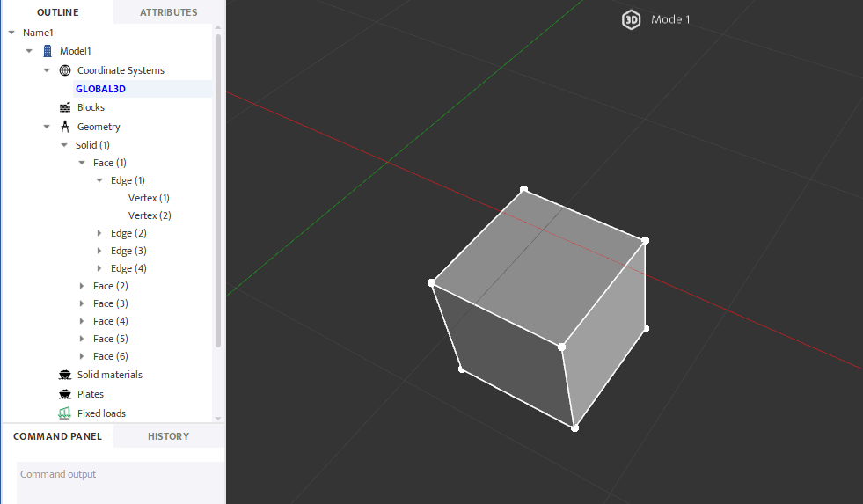Screen dimensions: 863x504
Task: Select the Face (1) label
Action: tap(110, 163)
